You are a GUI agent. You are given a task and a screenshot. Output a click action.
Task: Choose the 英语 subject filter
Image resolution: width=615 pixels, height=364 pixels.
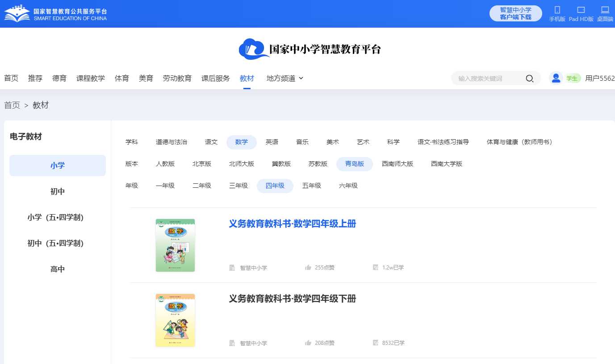click(272, 142)
